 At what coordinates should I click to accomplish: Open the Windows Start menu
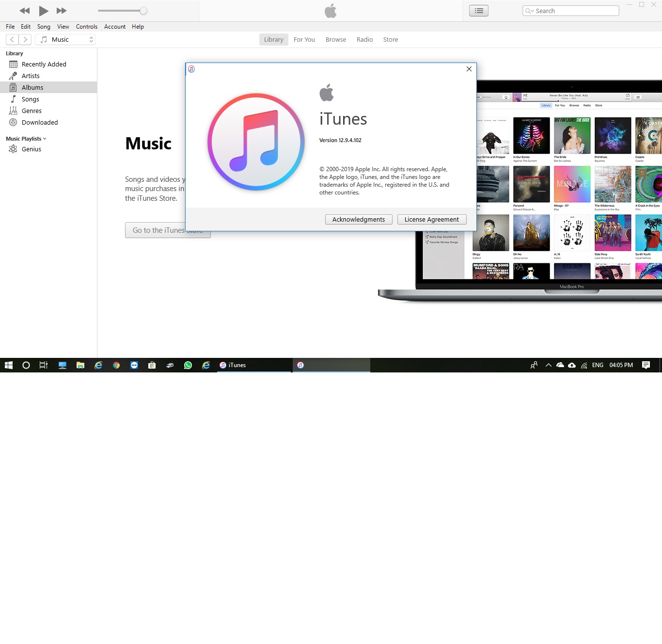click(x=9, y=365)
